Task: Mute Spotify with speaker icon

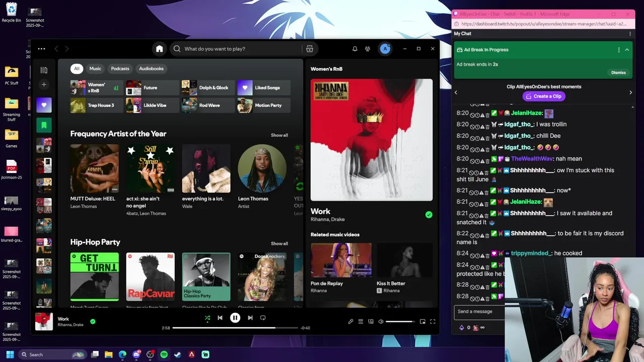Action: (x=381, y=322)
